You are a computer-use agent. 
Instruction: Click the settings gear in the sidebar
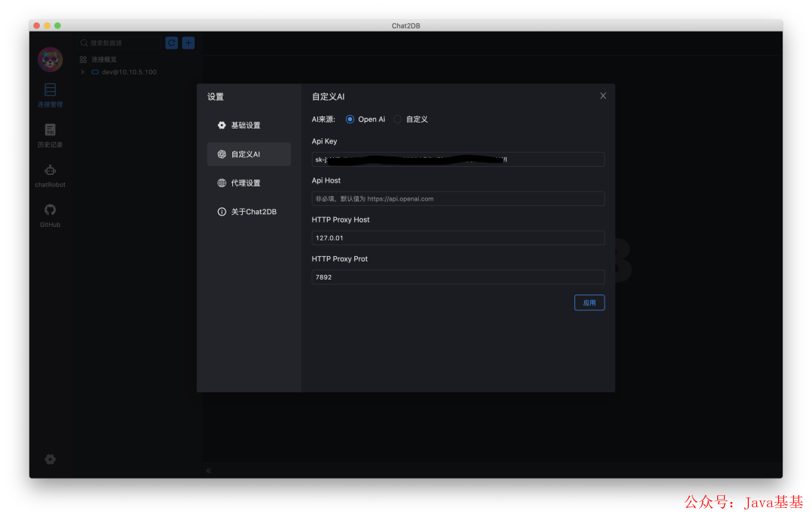tap(50, 459)
